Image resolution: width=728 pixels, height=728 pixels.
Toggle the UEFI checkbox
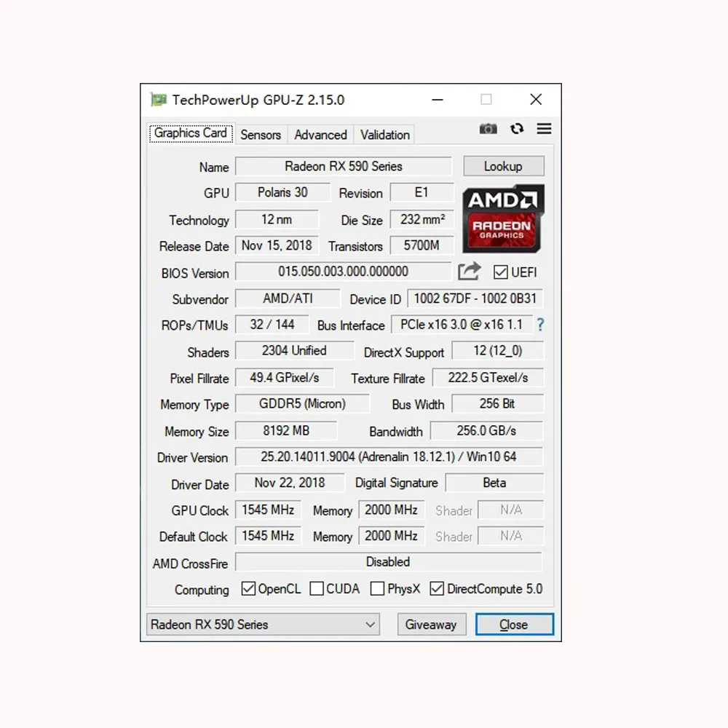click(x=501, y=272)
